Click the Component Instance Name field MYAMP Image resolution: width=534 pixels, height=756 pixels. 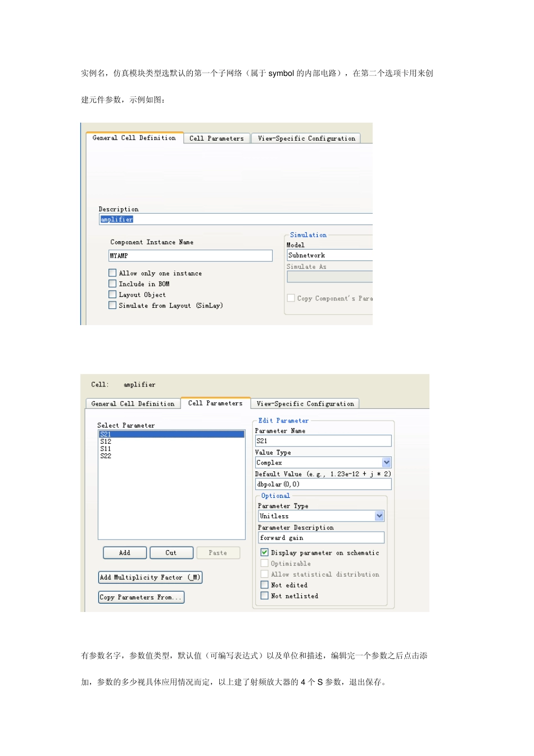pyautogui.click(x=191, y=256)
